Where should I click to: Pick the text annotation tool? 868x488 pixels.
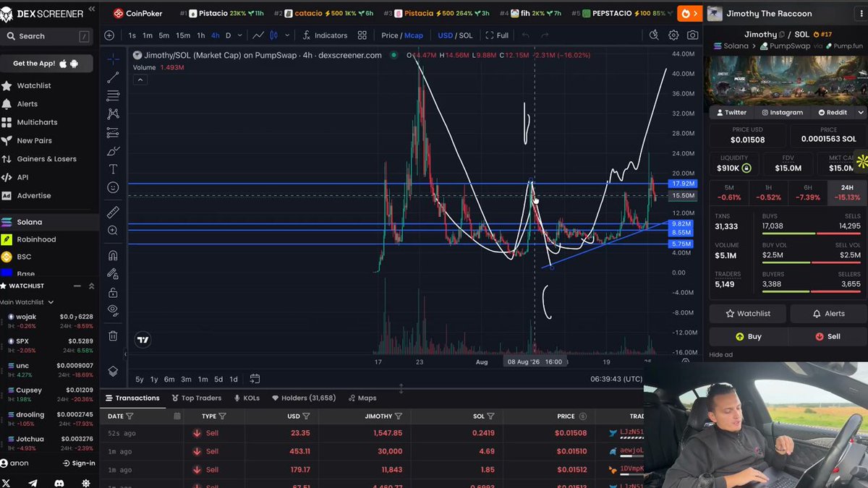coord(113,169)
